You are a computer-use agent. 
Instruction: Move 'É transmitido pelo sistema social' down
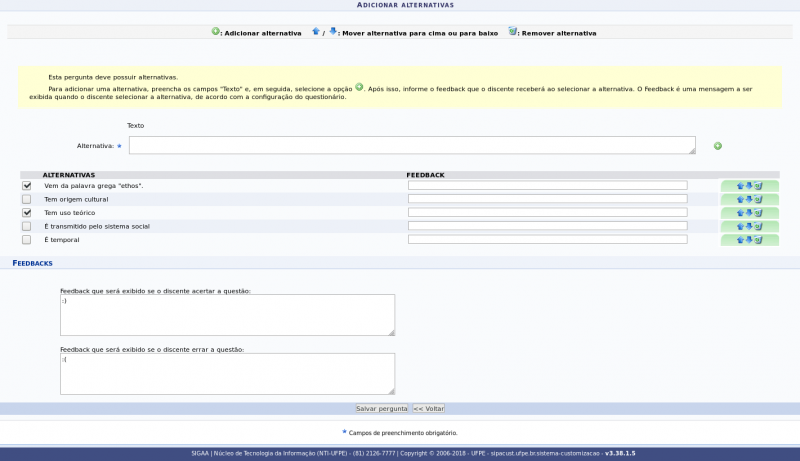click(749, 226)
